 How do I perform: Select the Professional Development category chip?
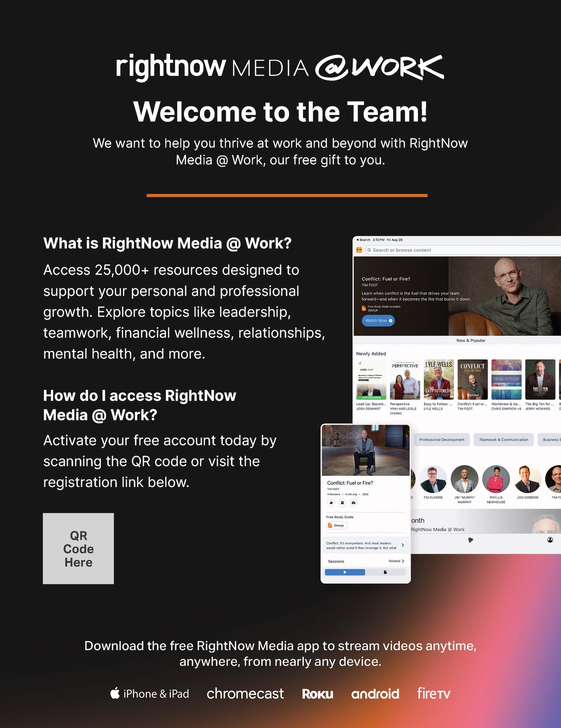point(442,440)
